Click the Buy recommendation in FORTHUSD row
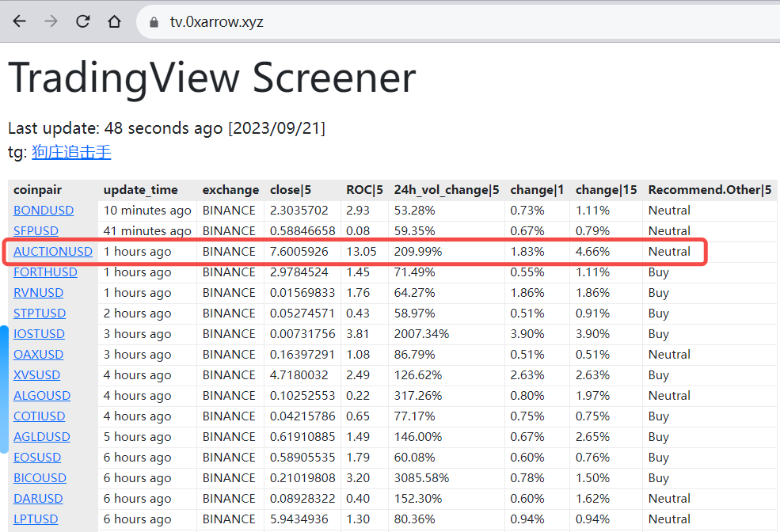 (659, 272)
